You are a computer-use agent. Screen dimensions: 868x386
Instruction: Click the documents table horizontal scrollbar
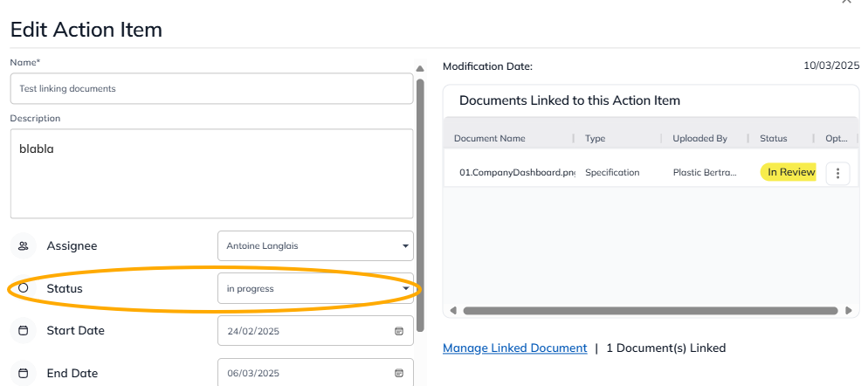pyautogui.click(x=646, y=310)
